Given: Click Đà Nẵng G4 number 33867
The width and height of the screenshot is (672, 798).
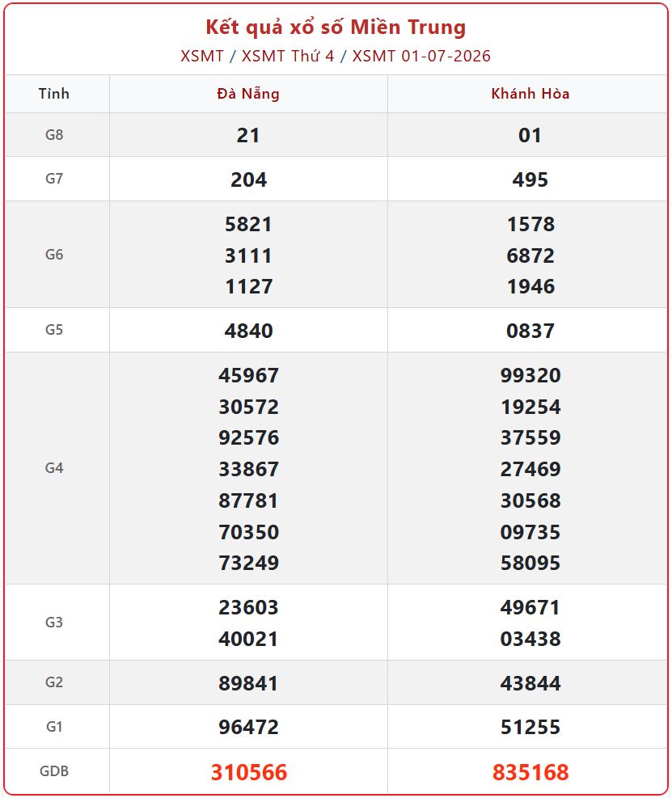Looking at the screenshot, I should click(x=248, y=469).
